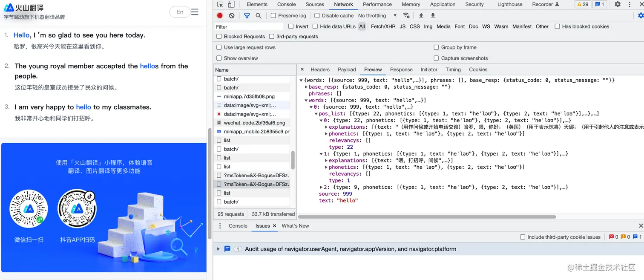This screenshot has width=644, height=280.
Task: Close the request details pane
Action: pyautogui.click(x=302, y=69)
